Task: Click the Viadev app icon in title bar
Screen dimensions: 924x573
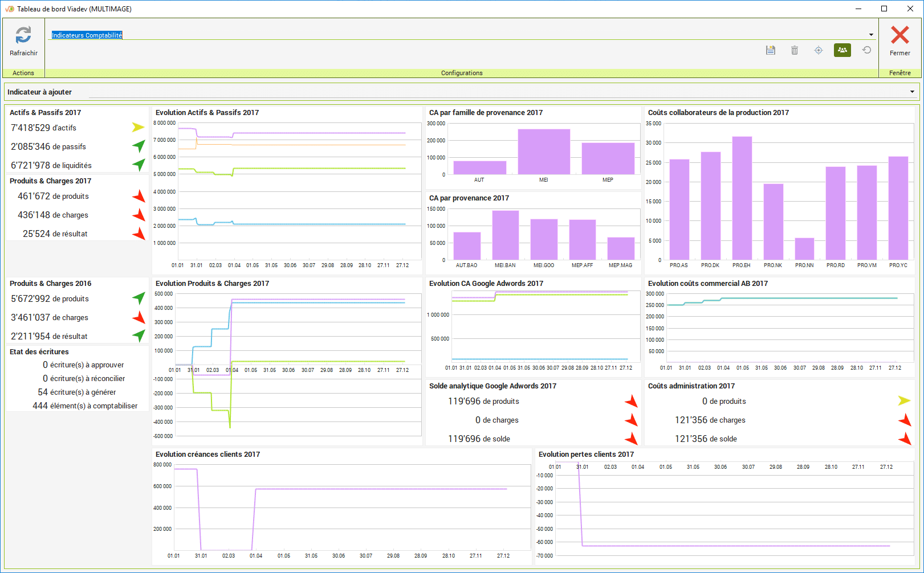Action: point(9,9)
